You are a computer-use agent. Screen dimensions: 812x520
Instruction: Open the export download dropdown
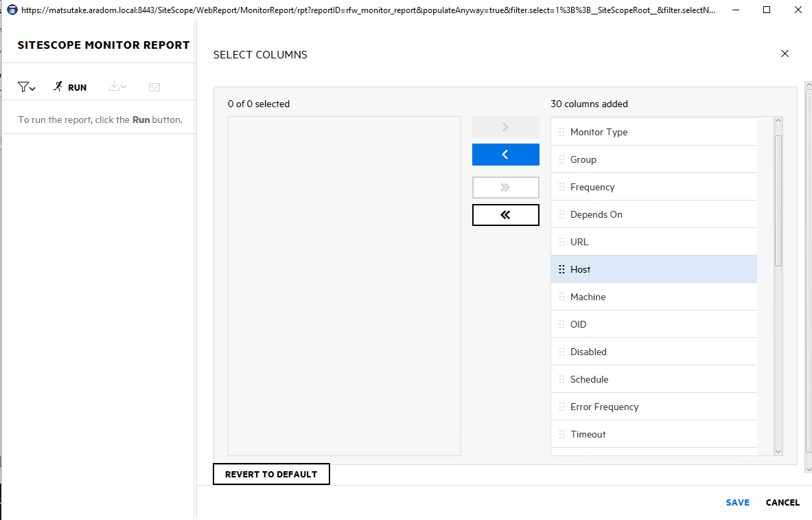117,87
